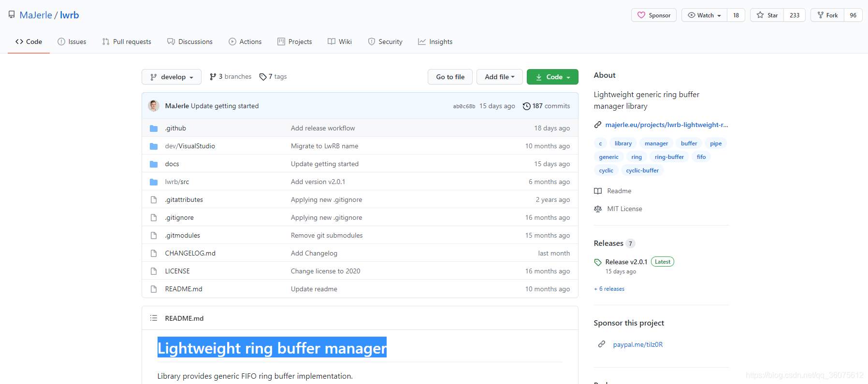868x384 pixels.
Task: Click the ring-buffer topic tag
Action: 669,157
